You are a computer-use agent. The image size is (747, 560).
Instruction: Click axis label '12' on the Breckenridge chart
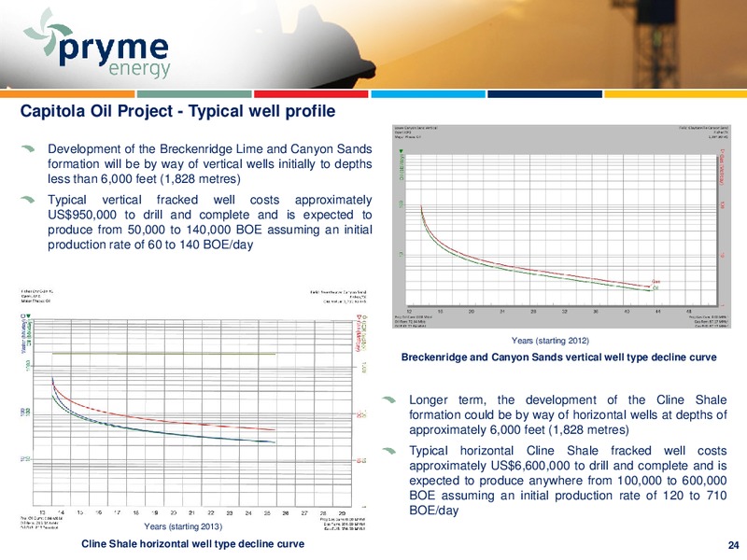(410, 311)
